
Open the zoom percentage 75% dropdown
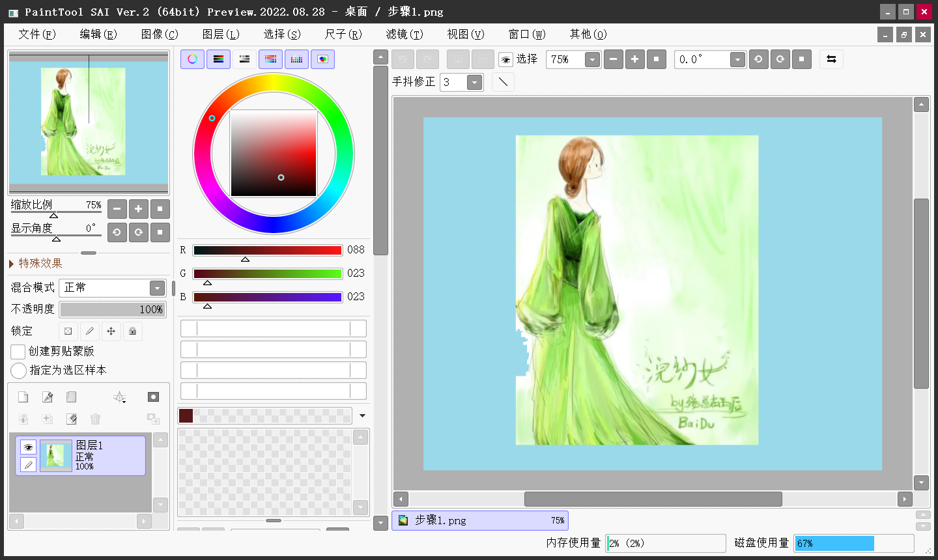coord(592,60)
